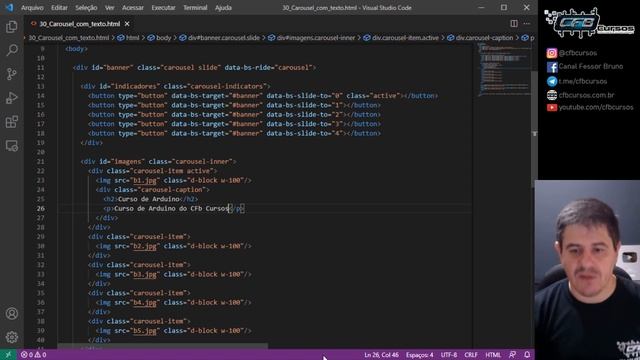640x360 pixels.
Task: Select the 30_Carousel_com_texto.html editor tab
Action: [80, 24]
